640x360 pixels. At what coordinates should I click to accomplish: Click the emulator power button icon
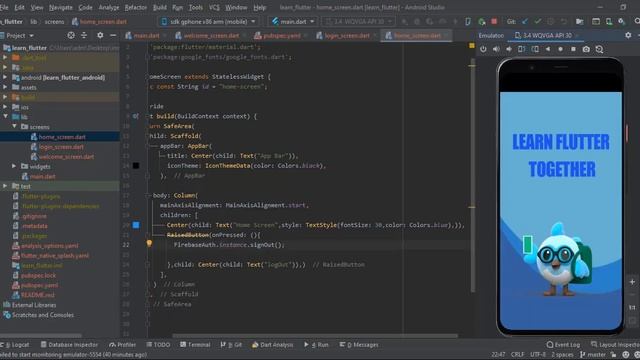point(483,49)
